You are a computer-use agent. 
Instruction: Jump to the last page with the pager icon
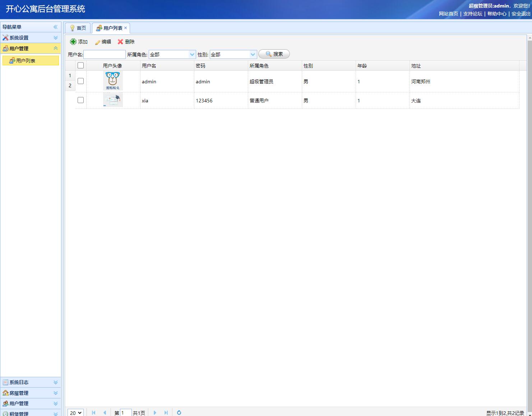coord(166,413)
